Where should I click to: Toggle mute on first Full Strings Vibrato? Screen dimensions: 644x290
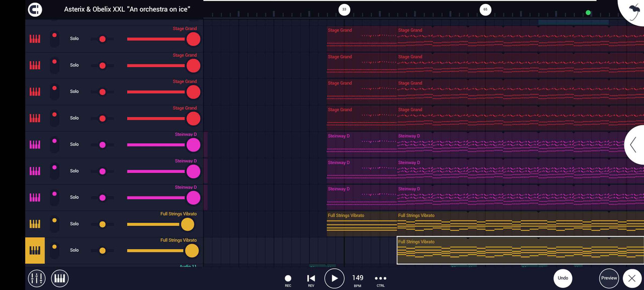pos(54,224)
